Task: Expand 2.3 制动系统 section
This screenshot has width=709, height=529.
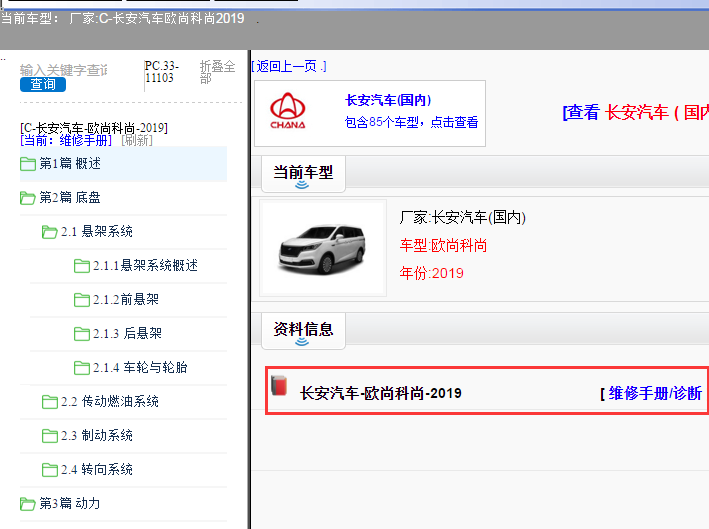Action: 97,435
